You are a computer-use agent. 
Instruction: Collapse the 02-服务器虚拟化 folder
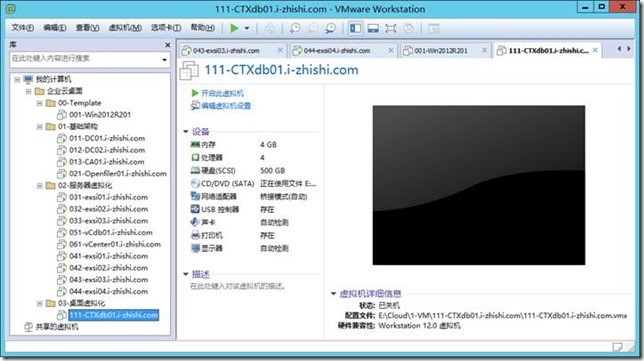[40, 186]
